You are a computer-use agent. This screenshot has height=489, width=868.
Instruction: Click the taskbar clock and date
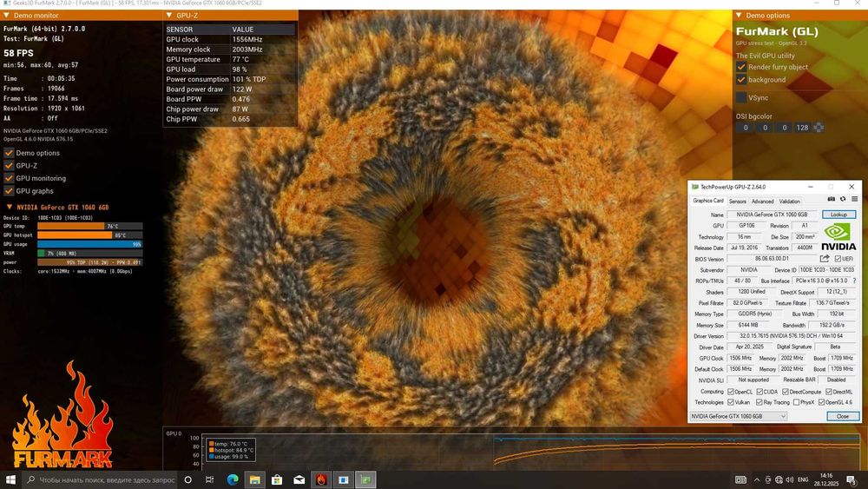point(826,479)
